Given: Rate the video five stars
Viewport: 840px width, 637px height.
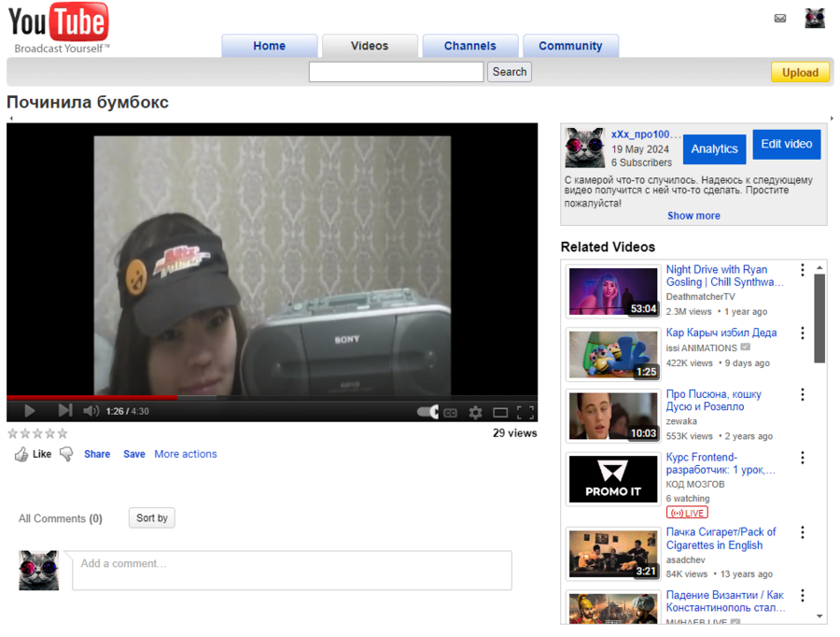Looking at the screenshot, I should click(x=63, y=433).
